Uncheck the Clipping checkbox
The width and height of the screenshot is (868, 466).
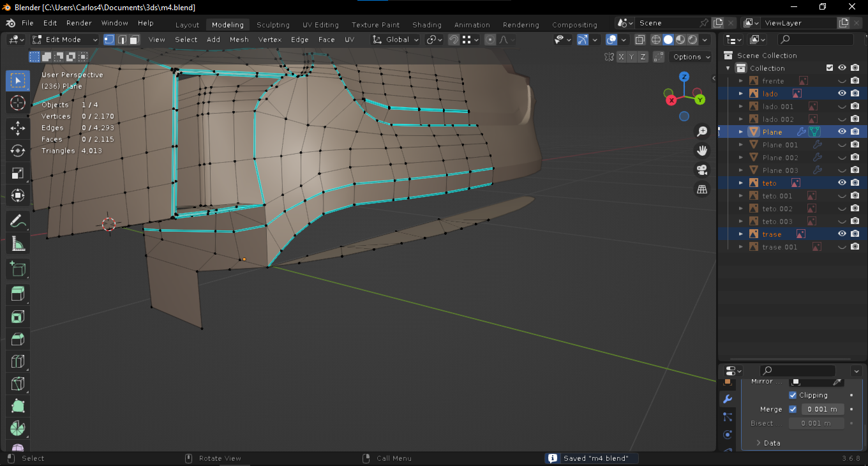coord(793,395)
